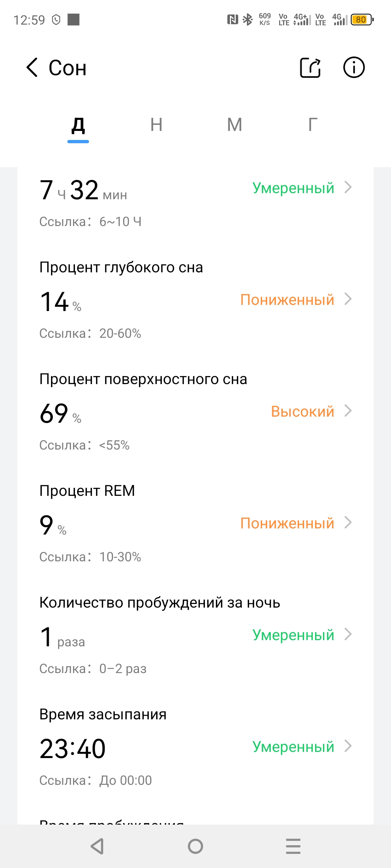The image size is (391, 868).
Task: Open Android recent apps menu icon
Action: pos(293,846)
